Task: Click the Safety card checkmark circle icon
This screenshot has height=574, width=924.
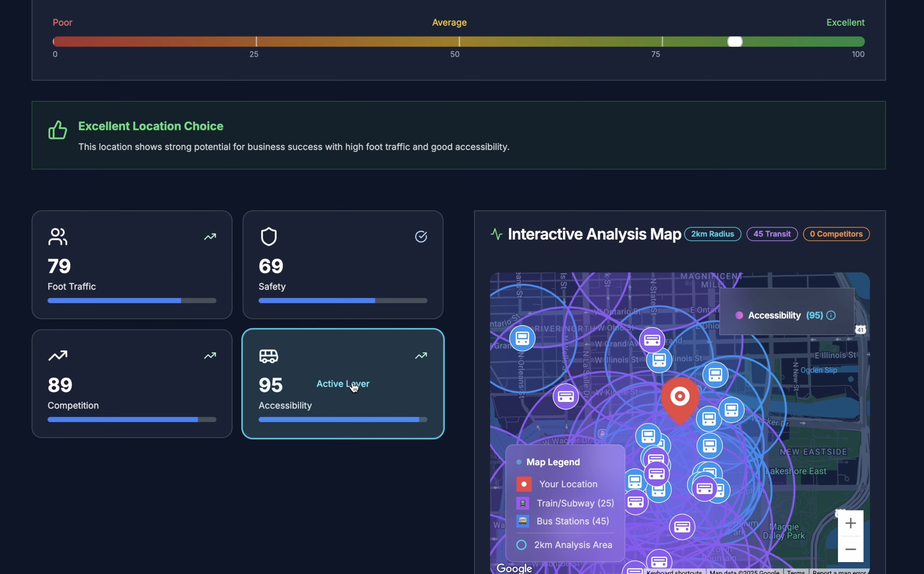Action: [421, 237]
